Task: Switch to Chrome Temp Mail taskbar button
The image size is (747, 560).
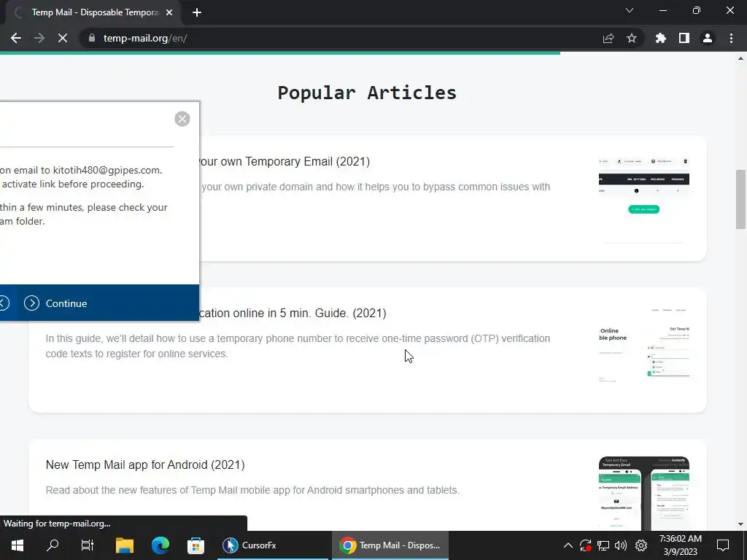Action: pos(390,545)
